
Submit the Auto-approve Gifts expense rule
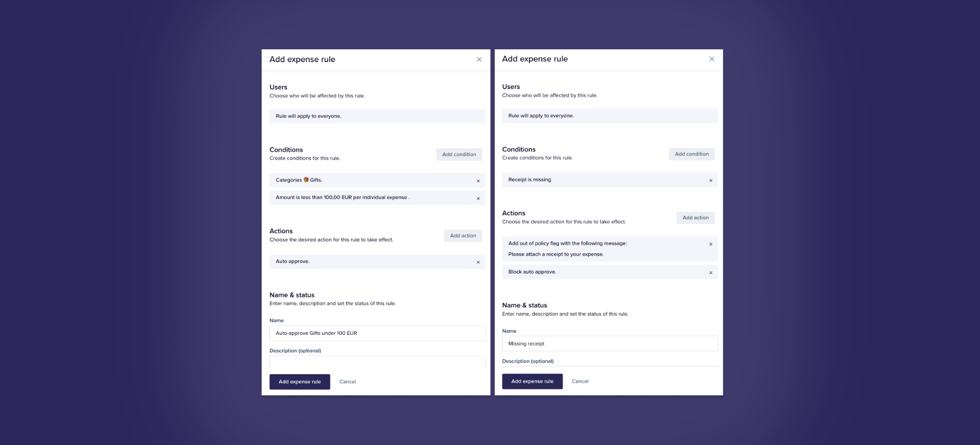coord(299,382)
